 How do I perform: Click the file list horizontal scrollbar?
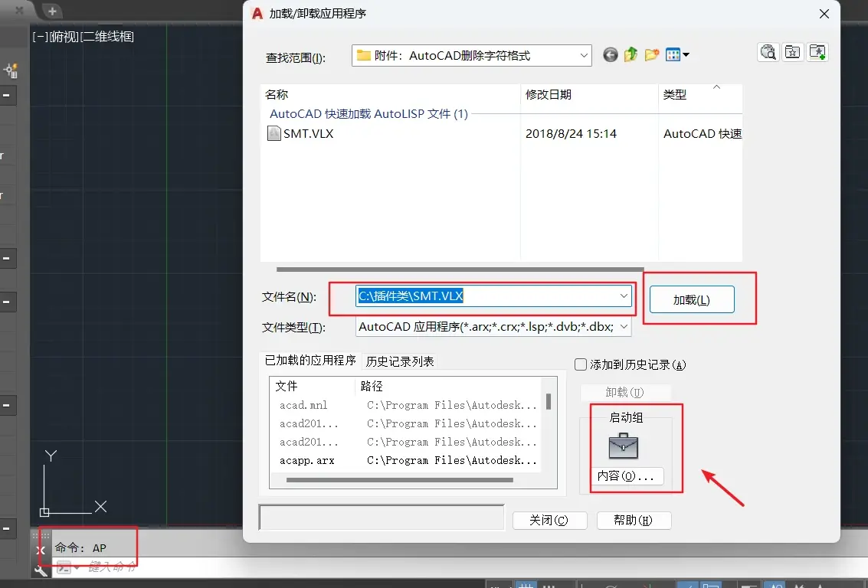pyautogui.click(x=460, y=269)
